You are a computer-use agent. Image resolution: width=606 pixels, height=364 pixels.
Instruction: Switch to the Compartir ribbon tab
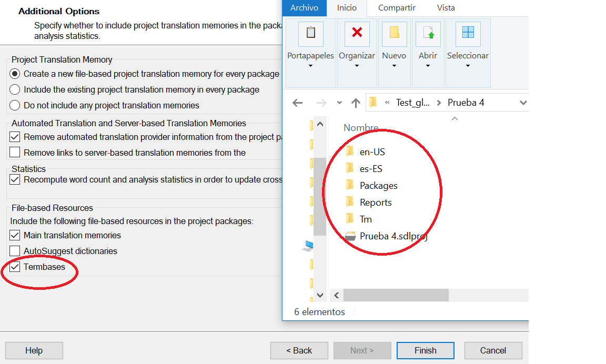[397, 8]
